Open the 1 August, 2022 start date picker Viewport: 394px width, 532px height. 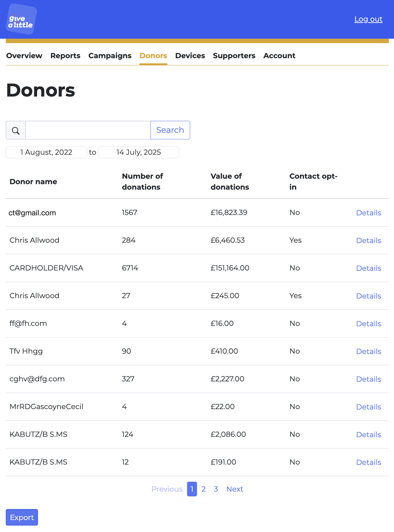pyautogui.click(x=46, y=152)
